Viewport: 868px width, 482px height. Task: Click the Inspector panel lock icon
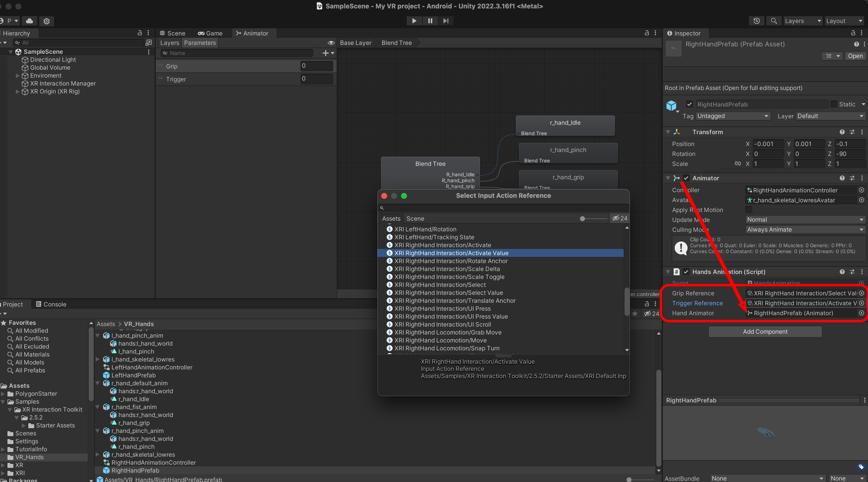pyautogui.click(x=853, y=33)
